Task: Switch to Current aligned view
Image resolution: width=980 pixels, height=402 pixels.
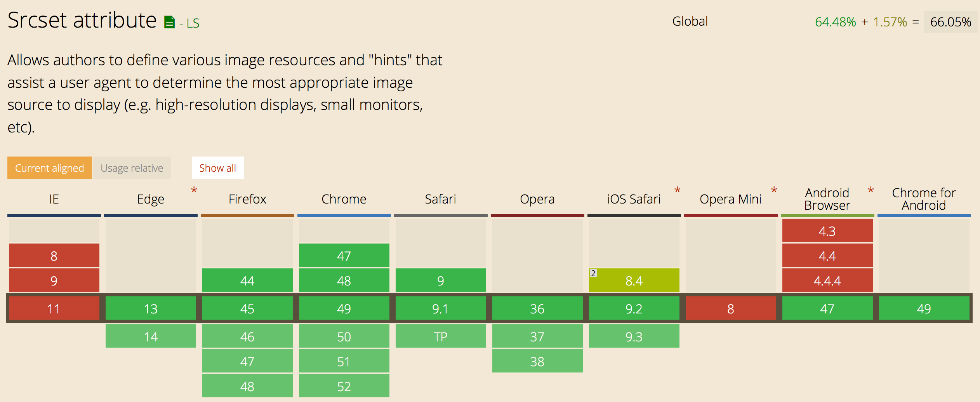Action: pyautogui.click(x=50, y=168)
